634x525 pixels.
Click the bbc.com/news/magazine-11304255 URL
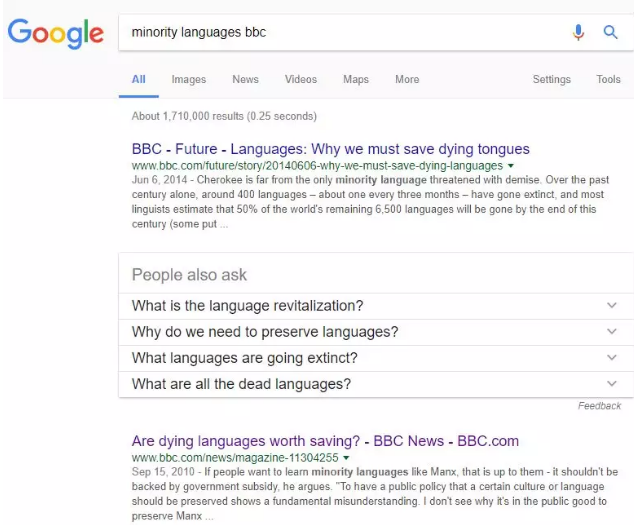pyautogui.click(x=235, y=457)
